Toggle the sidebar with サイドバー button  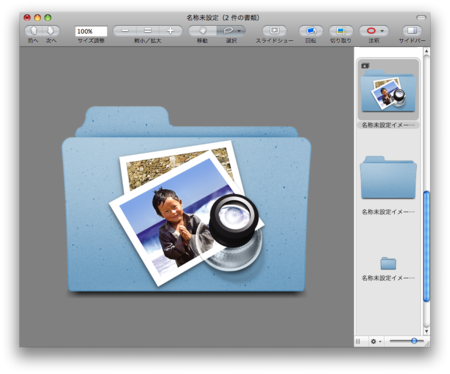point(412,31)
